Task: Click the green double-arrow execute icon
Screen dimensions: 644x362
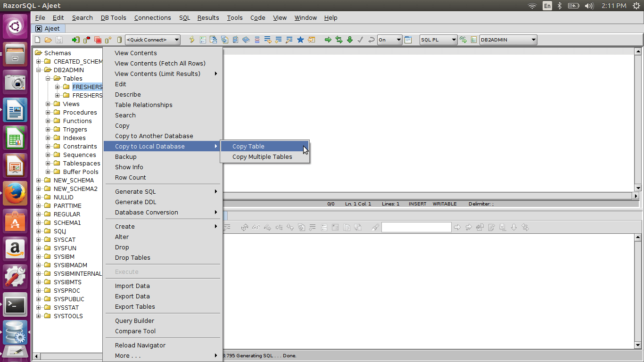Action: click(339, 40)
